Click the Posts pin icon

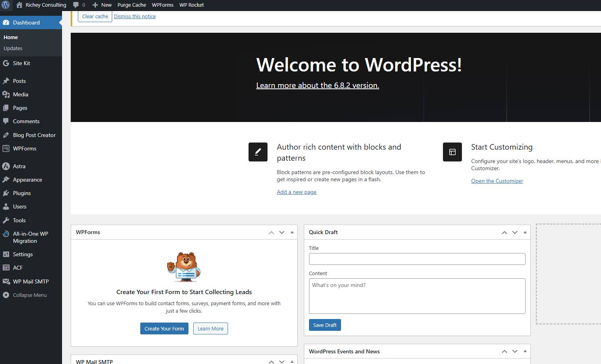(6, 81)
